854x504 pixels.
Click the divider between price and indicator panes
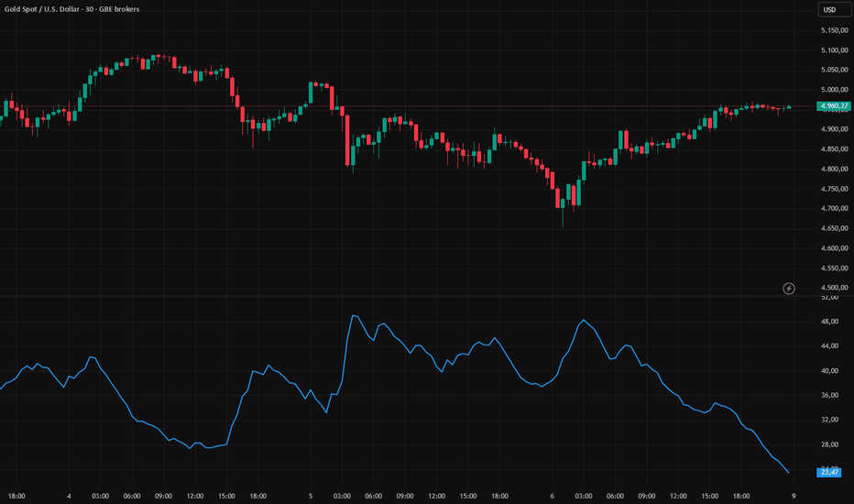click(x=409, y=296)
